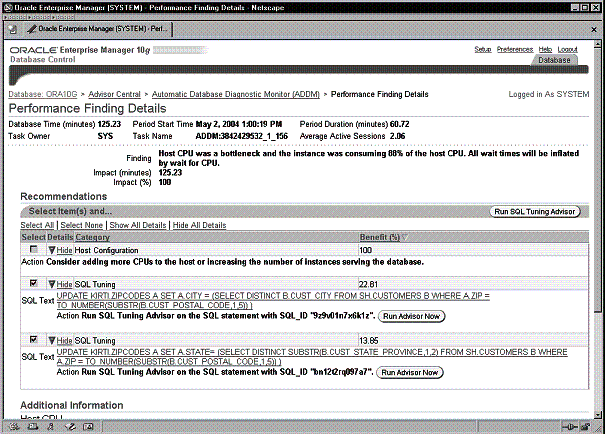Collapse the Host Configuration details triangle
This screenshot has height=434, width=605.
[x=52, y=250]
